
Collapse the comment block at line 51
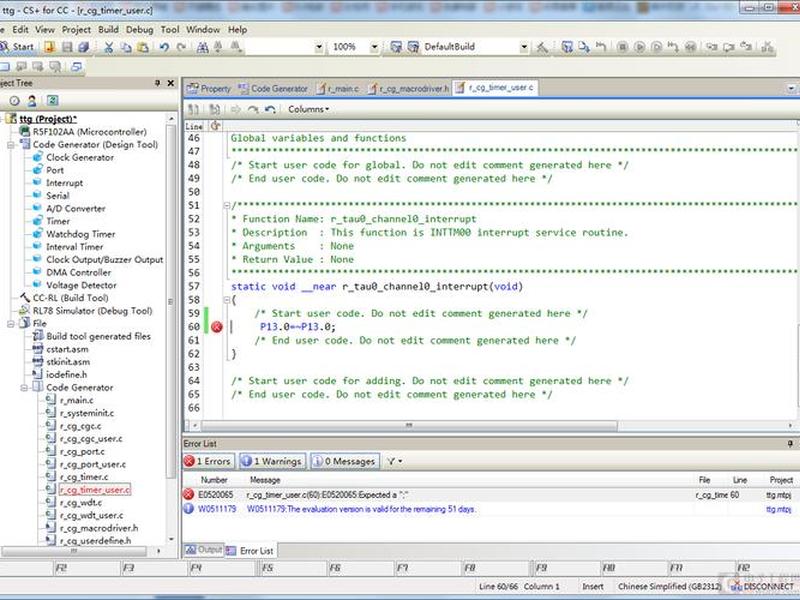pyautogui.click(x=227, y=206)
